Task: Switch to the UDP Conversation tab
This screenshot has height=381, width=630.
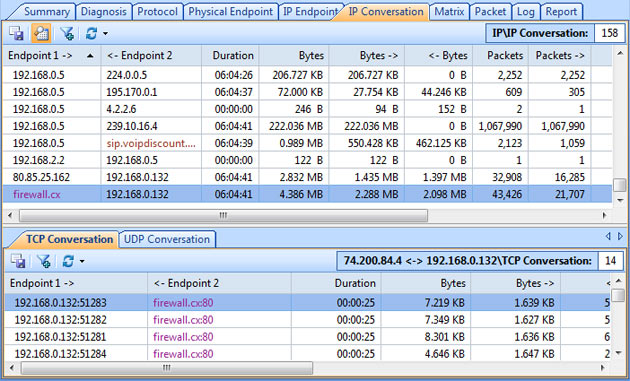Action: (167, 240)
